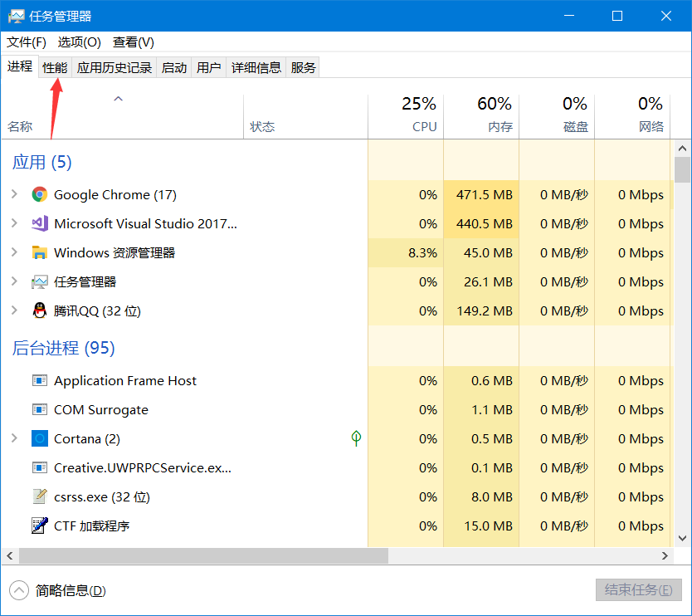Sort by the 0% 网络 column header
This screenshot has width=692, height=616.
point(632,116)
